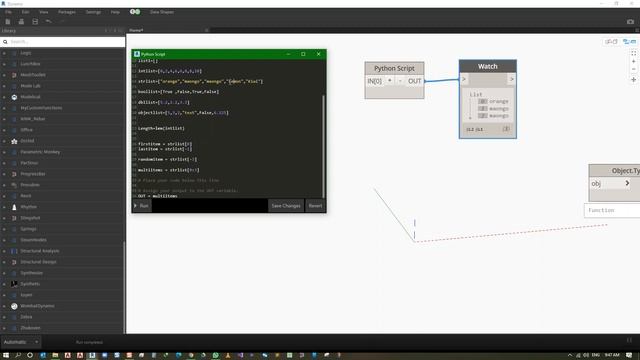Click the WhatsApp taskbar icon
The width and height of the screenshot is (640, 360).
click(x=216, y=356)
